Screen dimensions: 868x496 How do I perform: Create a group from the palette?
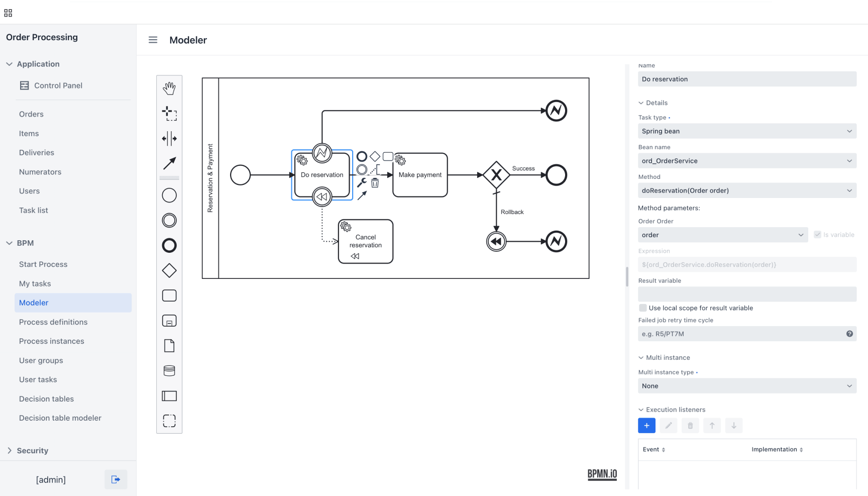[x=169, y=421]
